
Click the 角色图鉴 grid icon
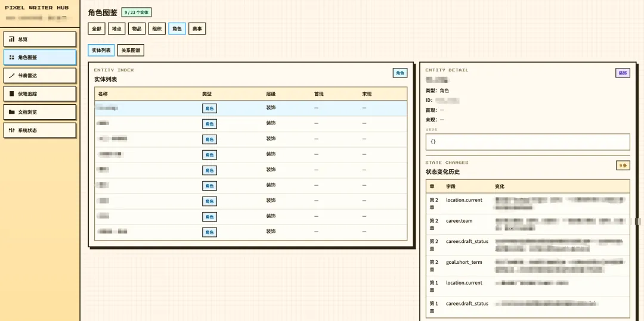(11, 57)
